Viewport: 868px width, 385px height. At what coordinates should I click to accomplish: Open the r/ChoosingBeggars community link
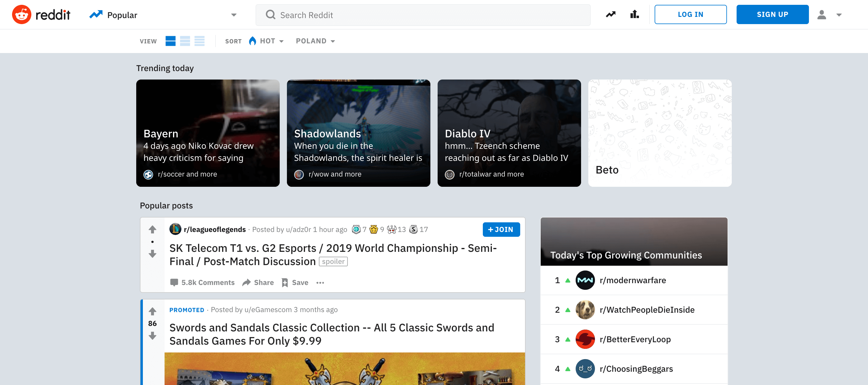[x=636, y=368]
